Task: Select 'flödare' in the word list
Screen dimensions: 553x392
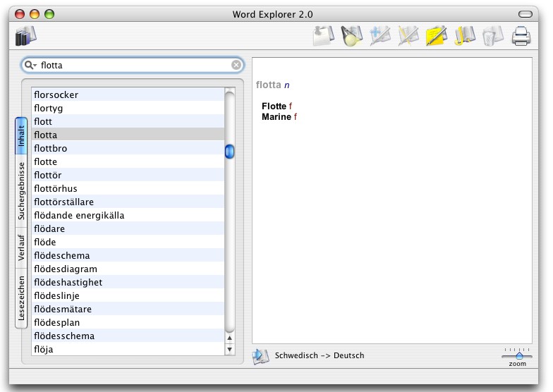Action: coord(128,228)
